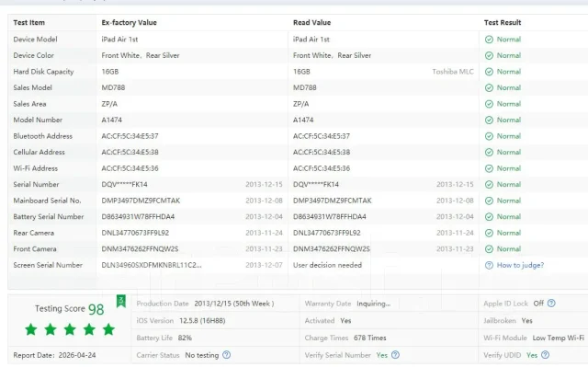
Task: Click the first green rating star
Action: pos(31,329)
